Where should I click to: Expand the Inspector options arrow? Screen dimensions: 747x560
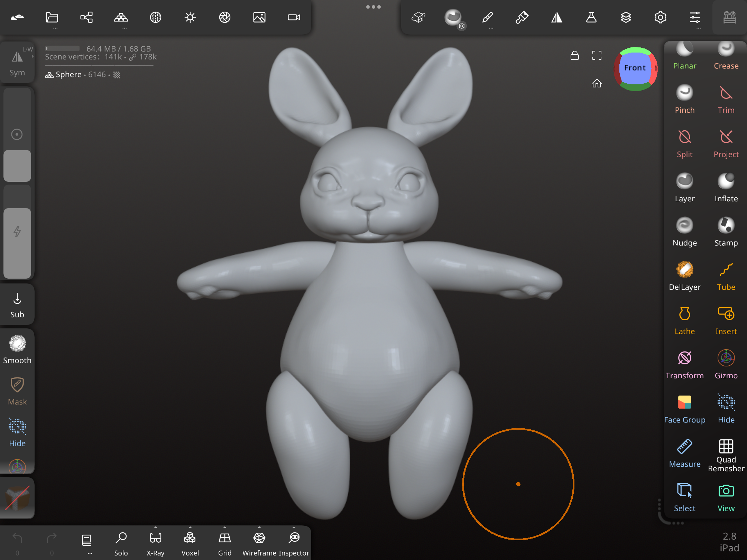pyautogui.click(x=294, y=528)
